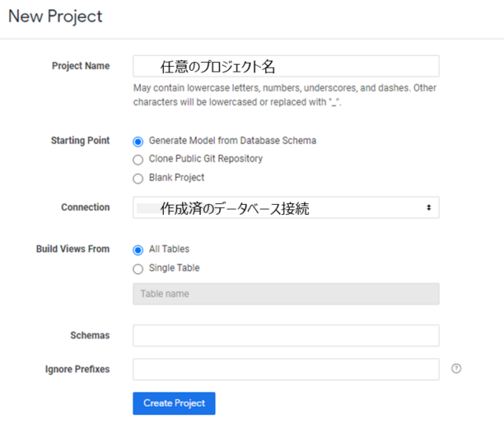Click the Blank Project label text
Image resolution: width=504 pixels, height=433 pixels.
point(176,177)
